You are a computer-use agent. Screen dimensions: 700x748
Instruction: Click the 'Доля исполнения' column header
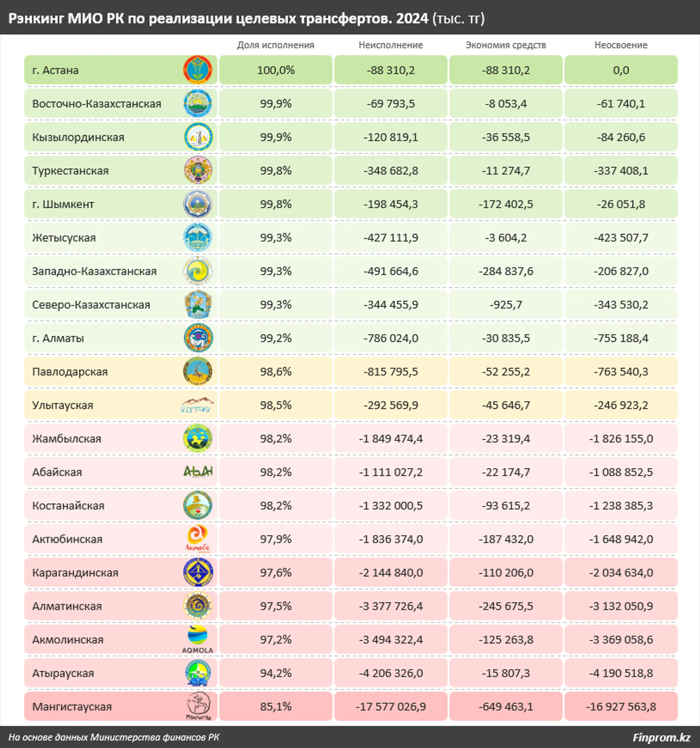click(x=276, y=45)
